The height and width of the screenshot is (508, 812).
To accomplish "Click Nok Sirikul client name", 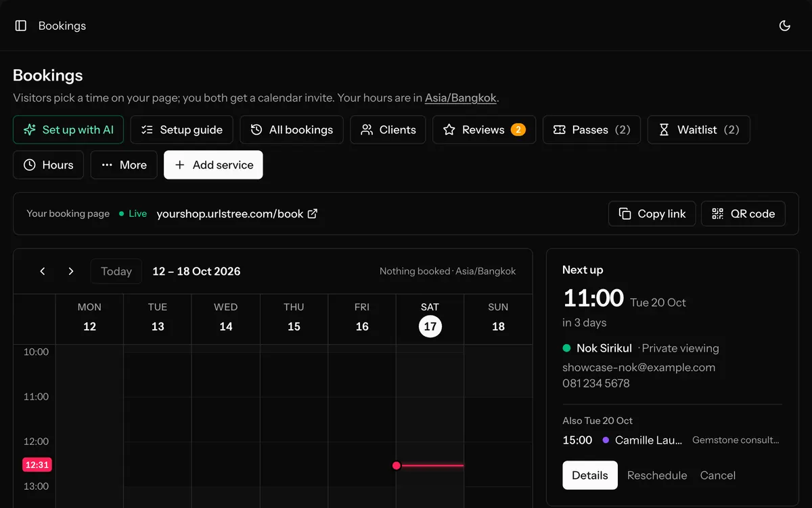I will [x=604, y=348].
